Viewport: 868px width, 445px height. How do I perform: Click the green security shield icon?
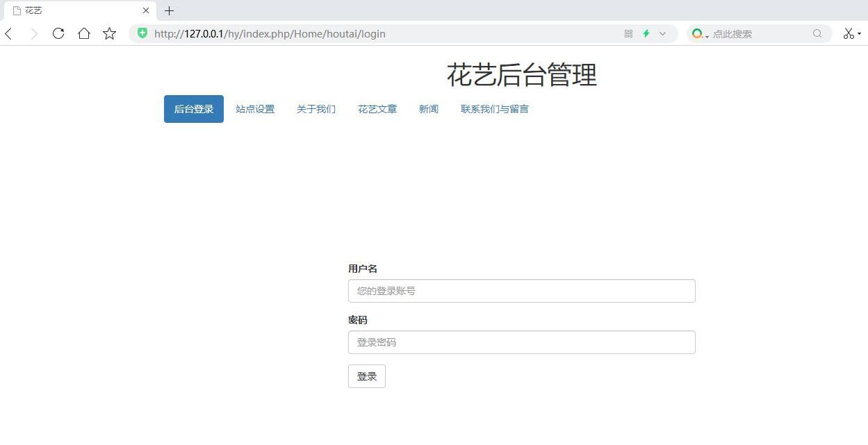pos(142,33)
